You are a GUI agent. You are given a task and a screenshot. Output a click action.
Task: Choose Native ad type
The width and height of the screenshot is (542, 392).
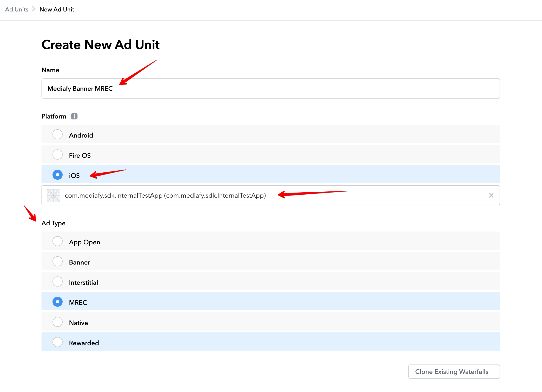coord(58,322)
